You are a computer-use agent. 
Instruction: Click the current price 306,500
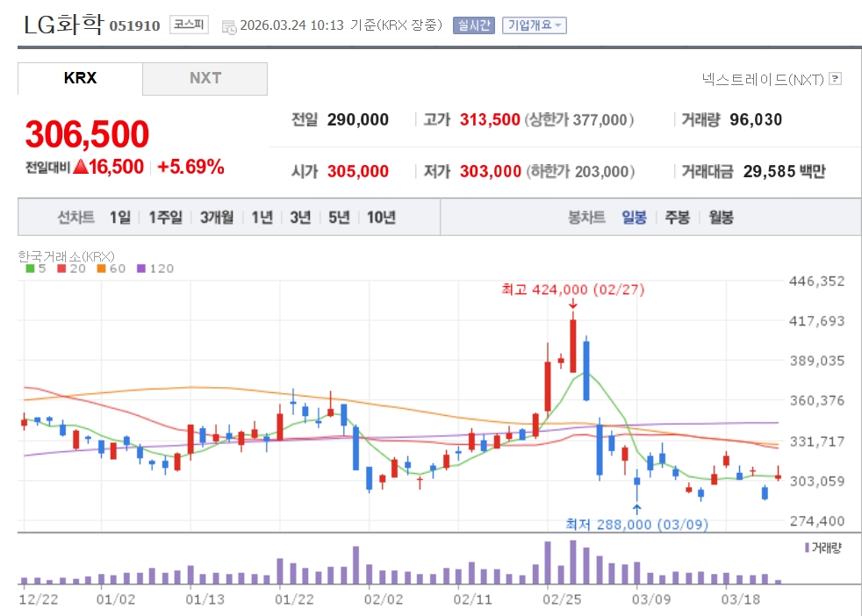point(87,134)
